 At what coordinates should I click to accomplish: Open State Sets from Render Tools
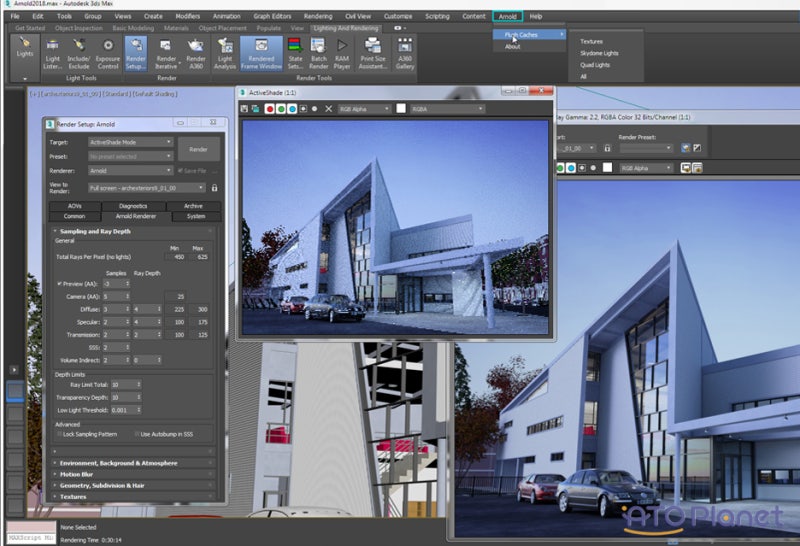coord(295,54)
